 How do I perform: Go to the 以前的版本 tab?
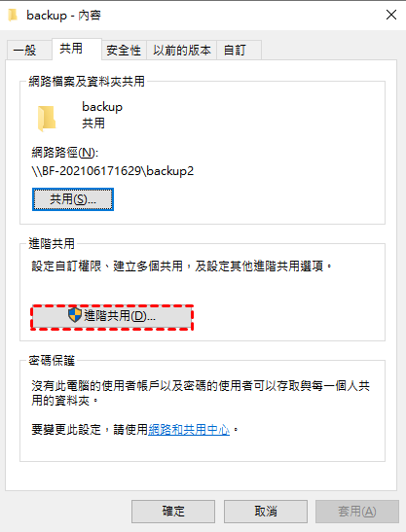click(182, 51)
